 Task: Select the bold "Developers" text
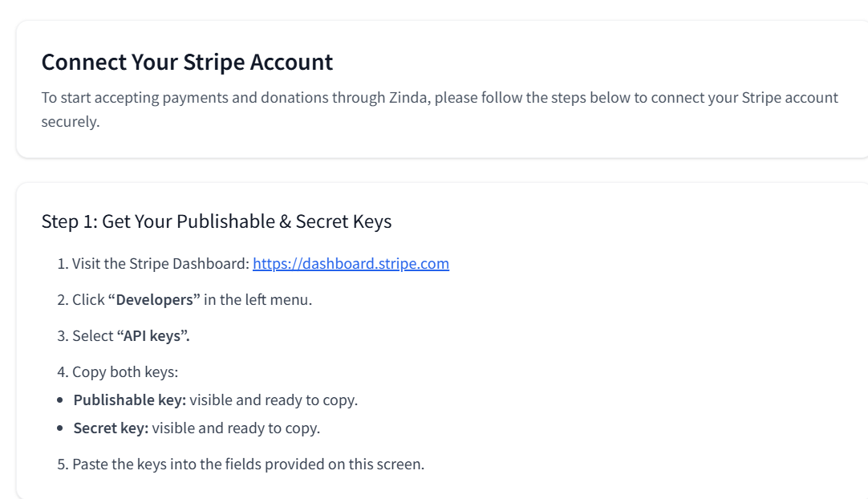(154, 299)
